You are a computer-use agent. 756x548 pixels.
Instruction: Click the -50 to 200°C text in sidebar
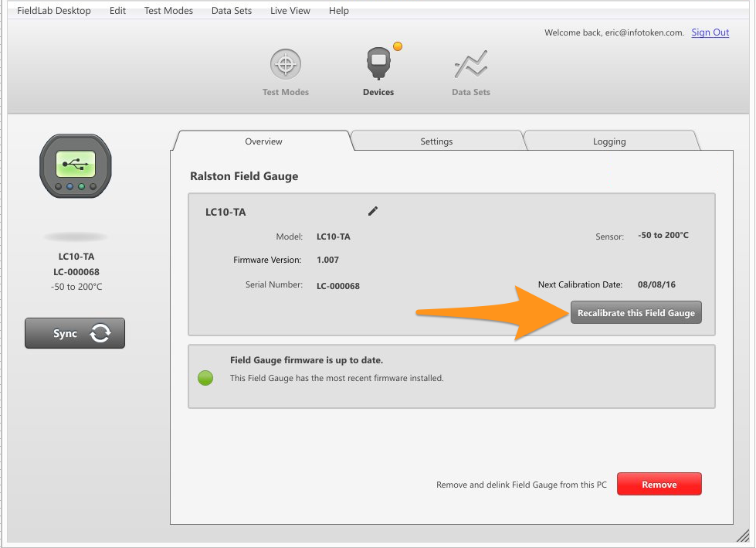pos(76,287)
